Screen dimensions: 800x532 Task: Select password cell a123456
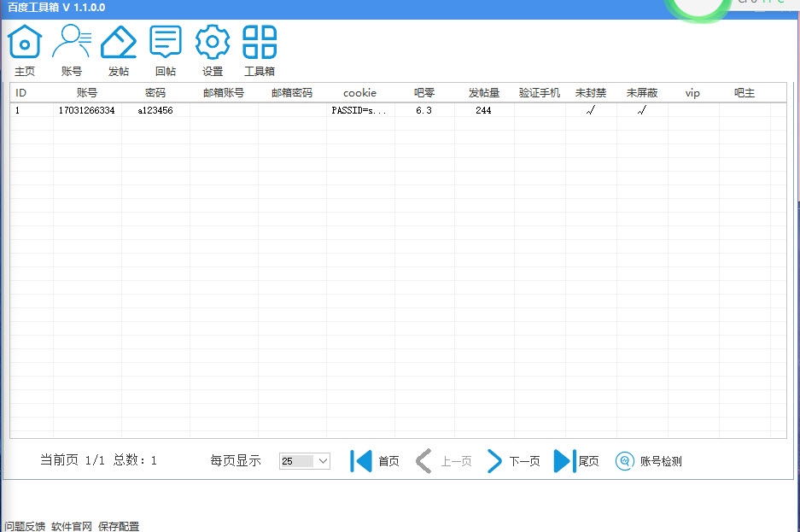pos(155,110)
